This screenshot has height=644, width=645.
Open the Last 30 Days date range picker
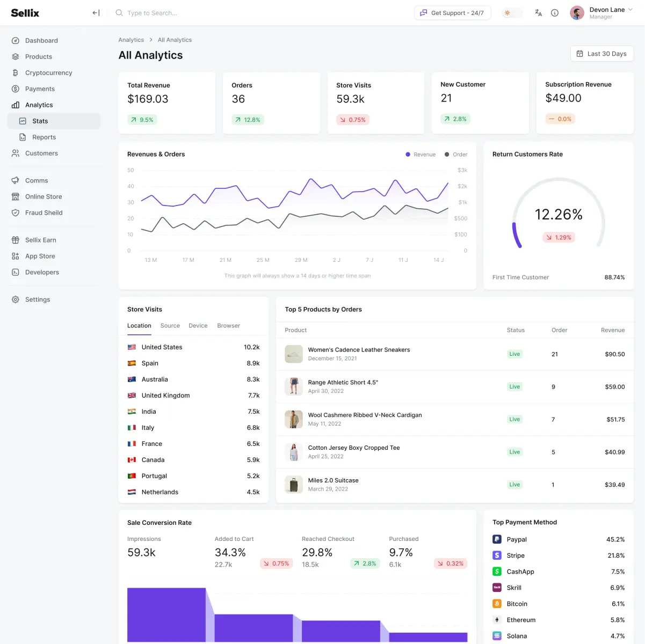click(x=601, y=54)
